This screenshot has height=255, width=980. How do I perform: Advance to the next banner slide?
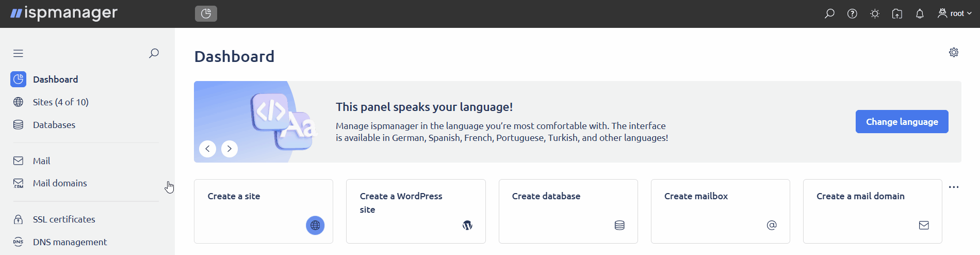pyautogui.click(x=230, y=149)
